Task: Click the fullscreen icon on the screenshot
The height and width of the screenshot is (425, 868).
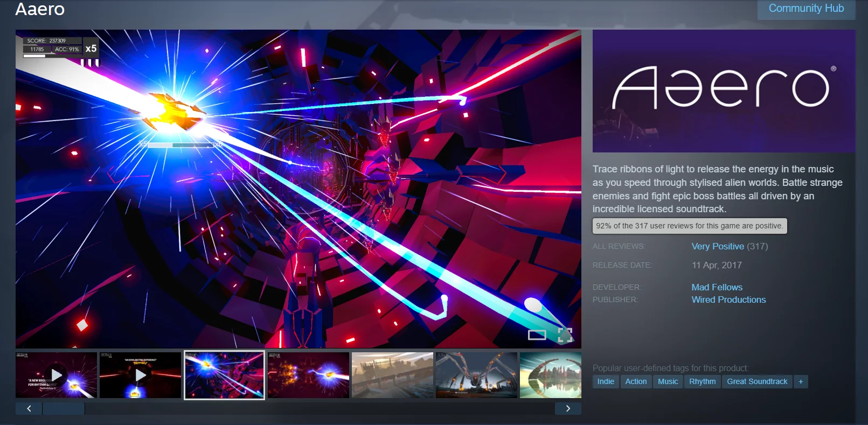Action: click(x=565, y=335)
